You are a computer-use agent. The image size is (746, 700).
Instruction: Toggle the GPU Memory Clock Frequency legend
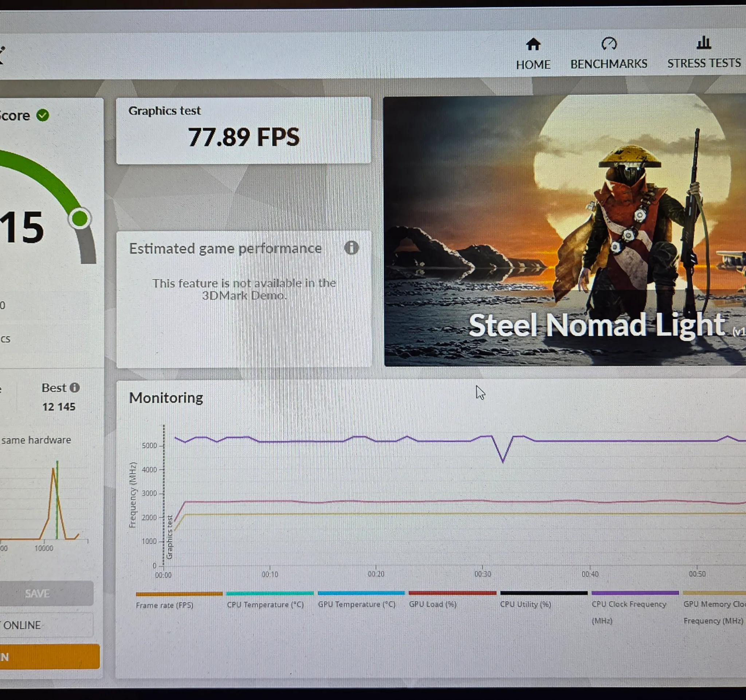[714, 608]
